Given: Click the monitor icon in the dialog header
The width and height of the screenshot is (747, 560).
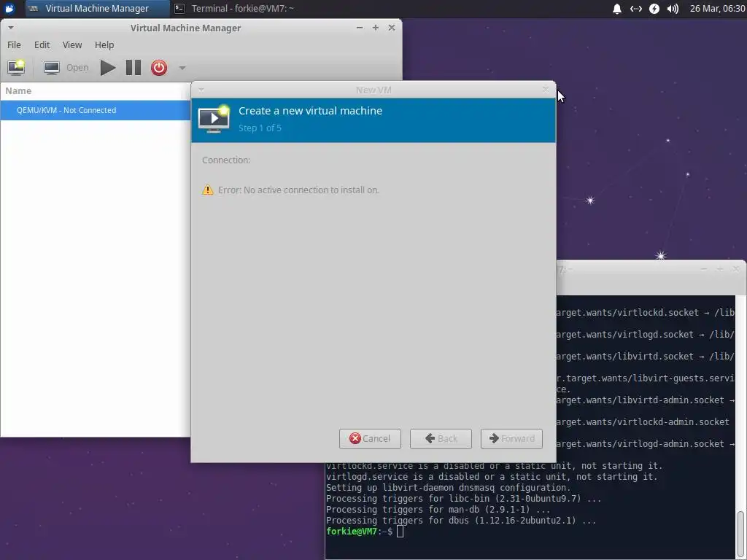Looking at the screenshot, I should pyautogui.click(x=214, y=119).
